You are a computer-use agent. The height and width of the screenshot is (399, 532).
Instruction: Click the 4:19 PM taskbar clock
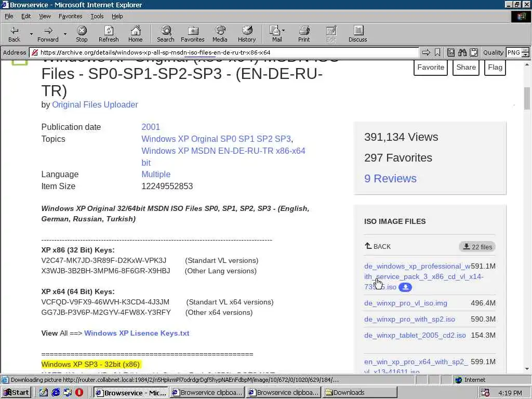(510, 393)
